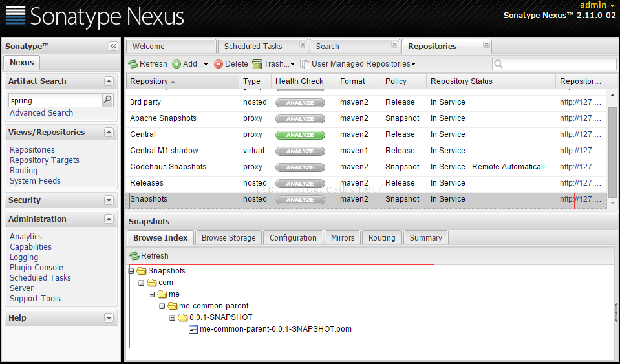Click Analyze for Codehaus Snapshots
This screenshot has width=620, height=364.
300,167
